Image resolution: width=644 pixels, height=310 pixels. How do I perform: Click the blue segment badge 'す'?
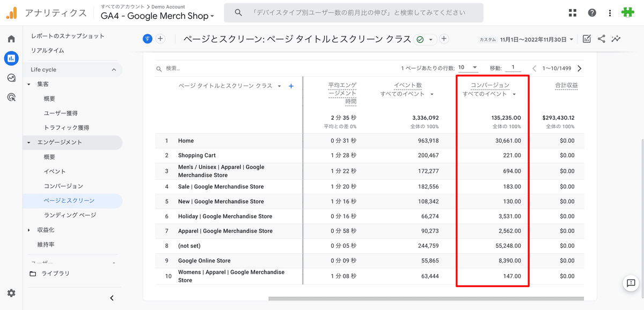[148, 39]
